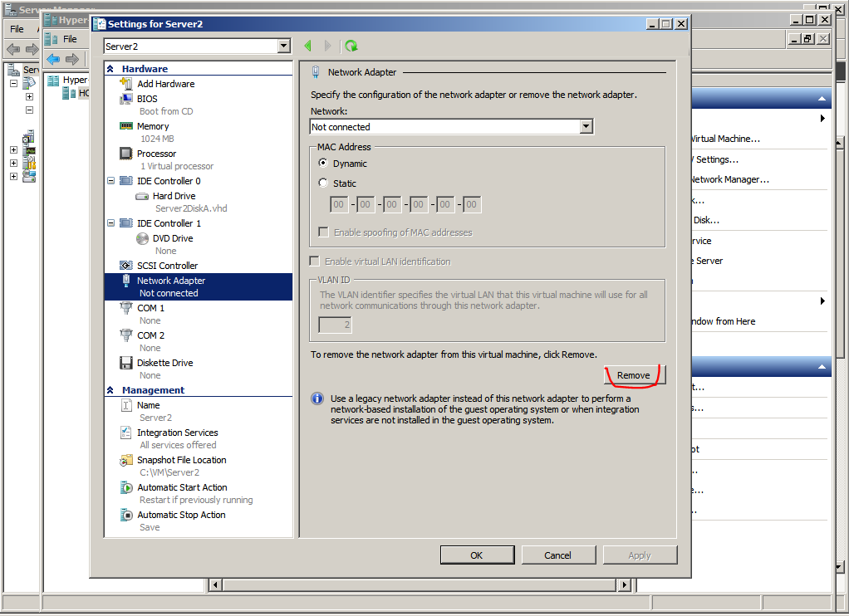The height and width of the screenshot is (616, 849).
Task: Click Settings action in background Actions pane
Action: coord(717,159)
